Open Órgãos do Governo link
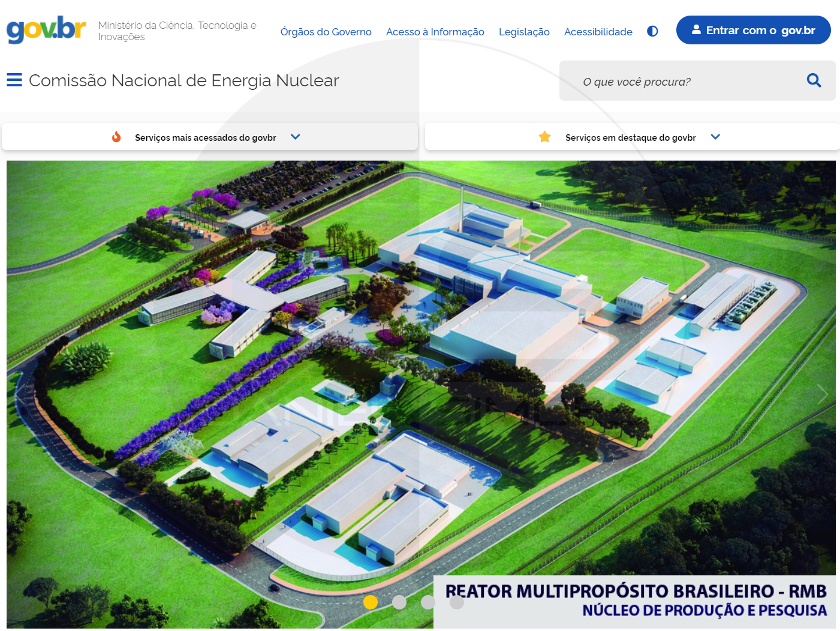 326,32
